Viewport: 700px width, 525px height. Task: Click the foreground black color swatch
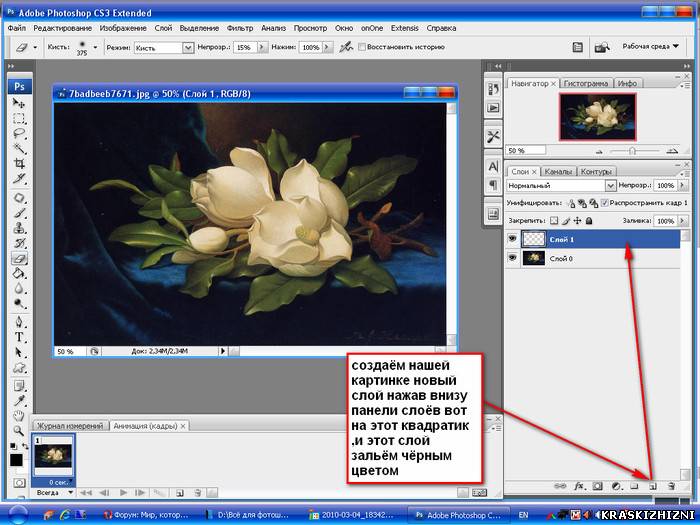pyautogui.click(x=16, y=459)
